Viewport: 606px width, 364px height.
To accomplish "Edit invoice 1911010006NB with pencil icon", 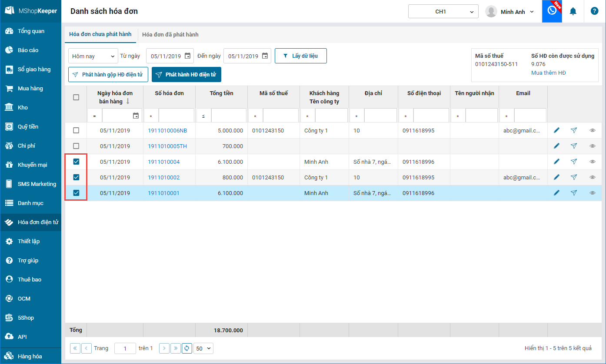I will coord(556,130).
